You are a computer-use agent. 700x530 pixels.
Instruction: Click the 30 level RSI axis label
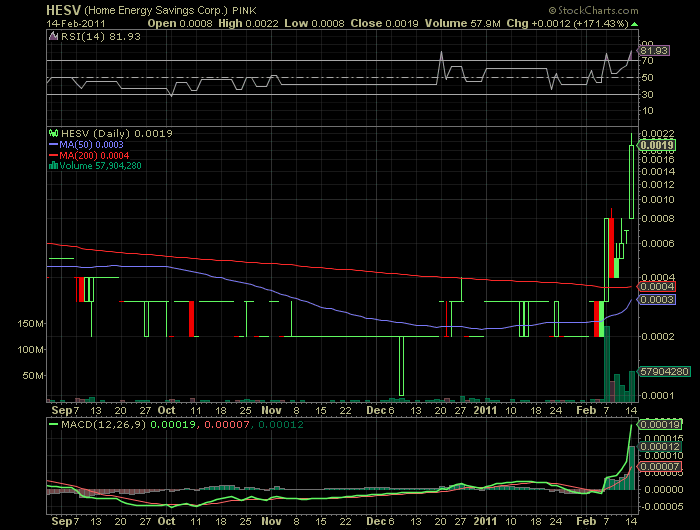648,94
